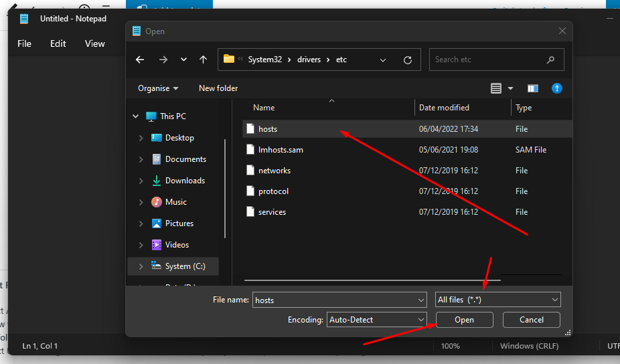Click the Search etc field
Viewport: 620px width, 364px height.
[489, 60]
